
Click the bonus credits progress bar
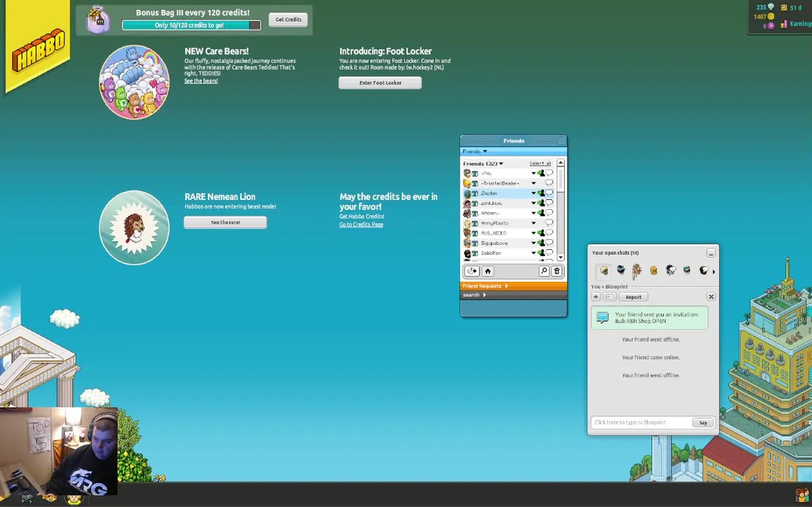(x=192, y=25)
